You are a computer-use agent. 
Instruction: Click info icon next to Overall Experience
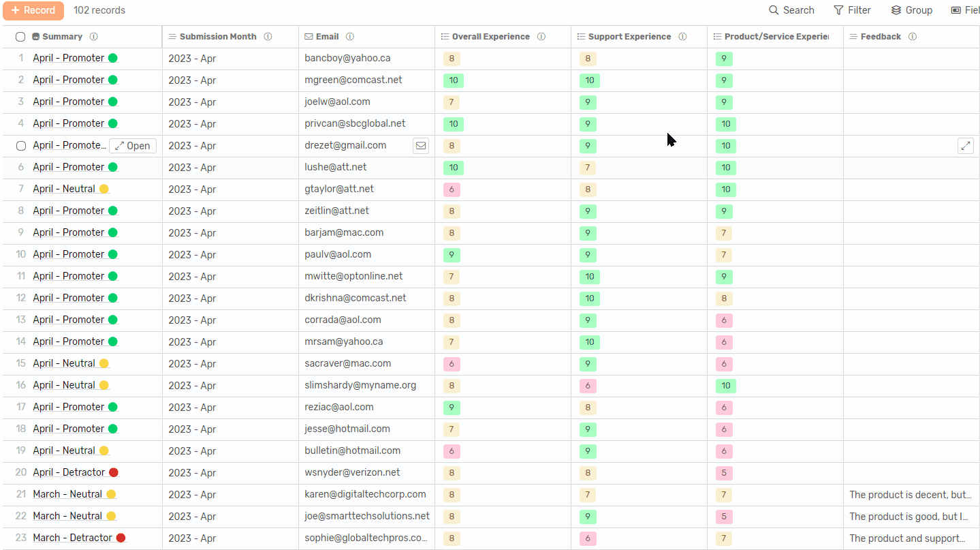coord(541,37)
